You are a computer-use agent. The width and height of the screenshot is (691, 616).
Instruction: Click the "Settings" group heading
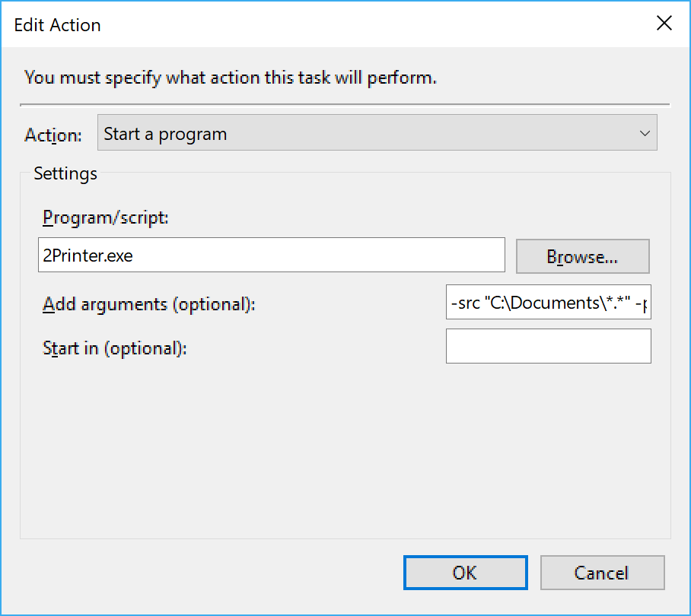65,173
